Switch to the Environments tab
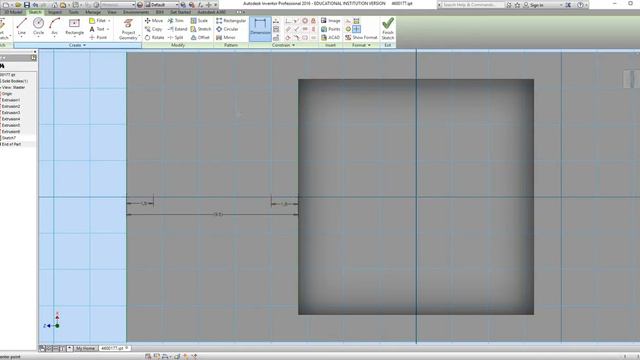640x360 pixels. pos(136,12)
